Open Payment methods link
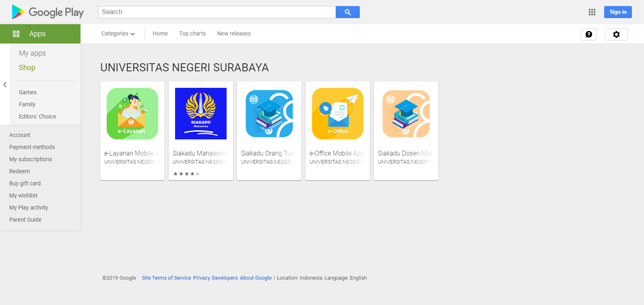The height and width of the screenshot is (305, 644). 32,147
